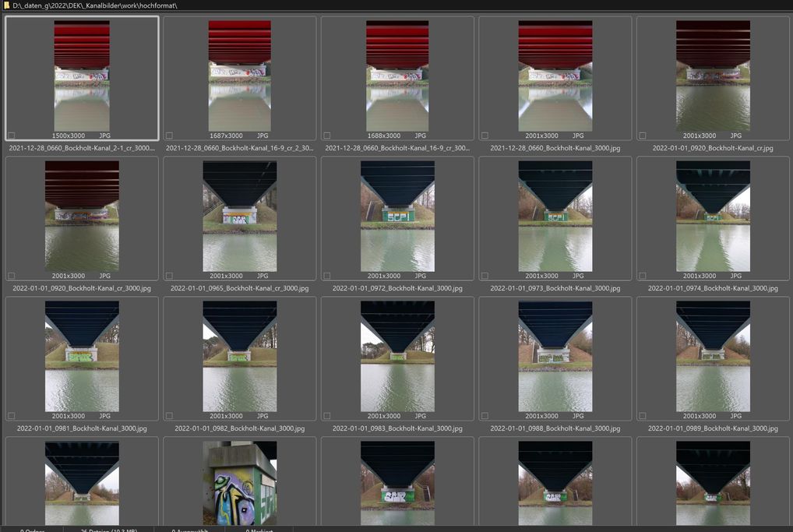This screenshot has height=532, width=793.
Task: Select checkbox of 0973_Bockholt-Kanal_3000.jpg
Action: click(485, 276)
